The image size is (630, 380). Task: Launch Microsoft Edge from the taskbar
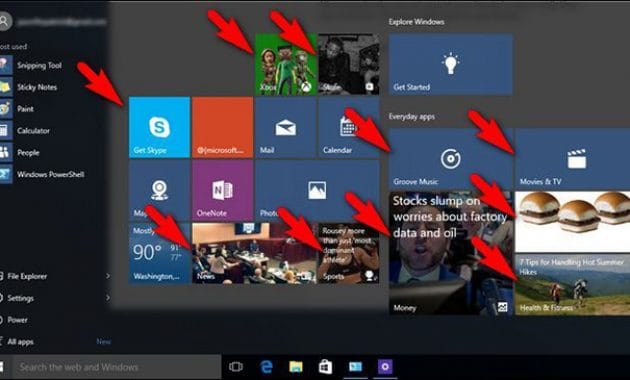(x=266, y=367)
